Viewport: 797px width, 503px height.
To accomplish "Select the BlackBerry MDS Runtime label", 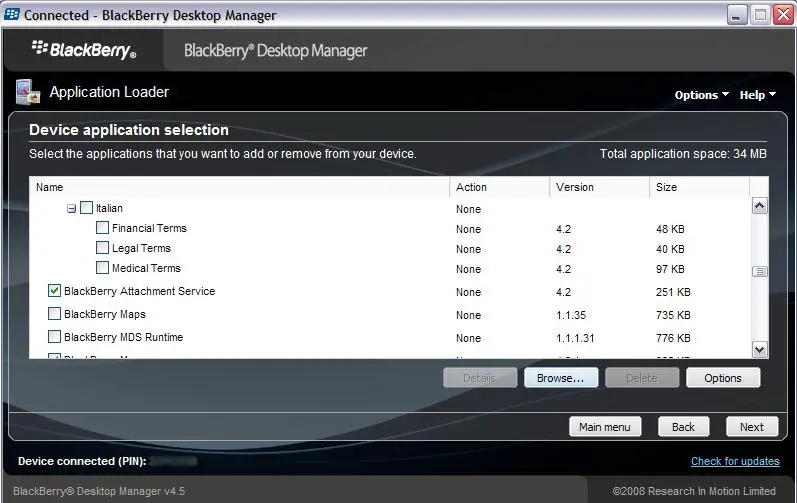I will tap(124, 337).
